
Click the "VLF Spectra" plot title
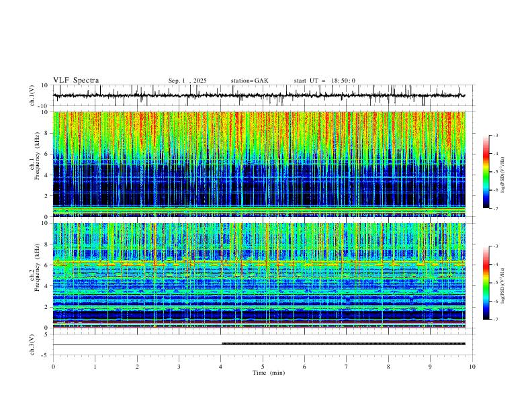76,81
